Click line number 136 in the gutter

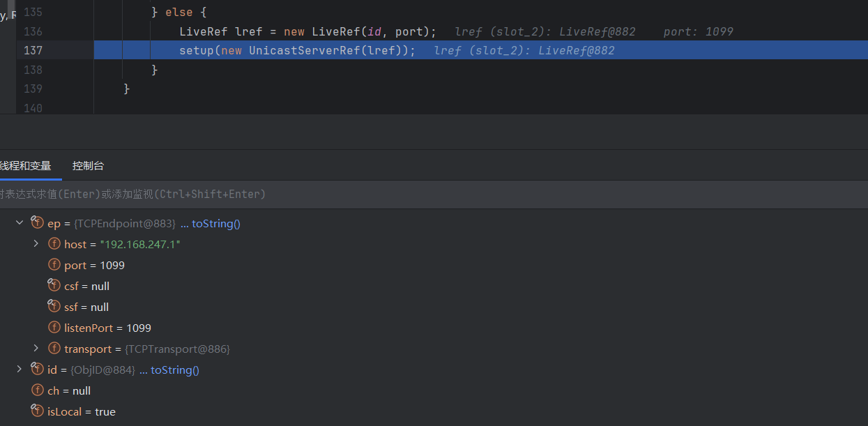pos(33,31)
